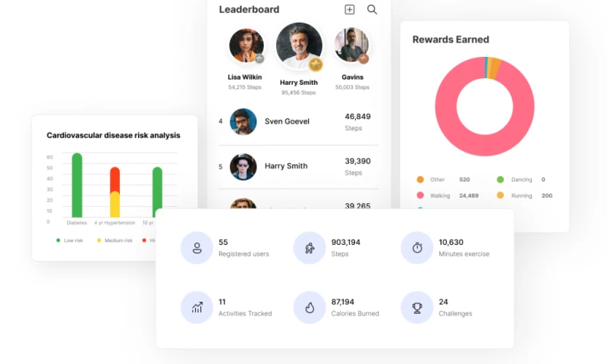Open the Leaderboard search icon

point(372,10)
